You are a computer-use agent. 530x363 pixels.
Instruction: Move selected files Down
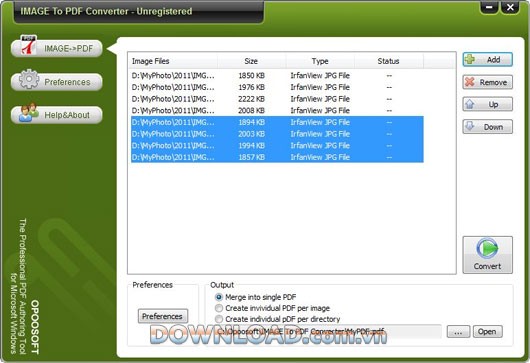[x=487, y=127]
